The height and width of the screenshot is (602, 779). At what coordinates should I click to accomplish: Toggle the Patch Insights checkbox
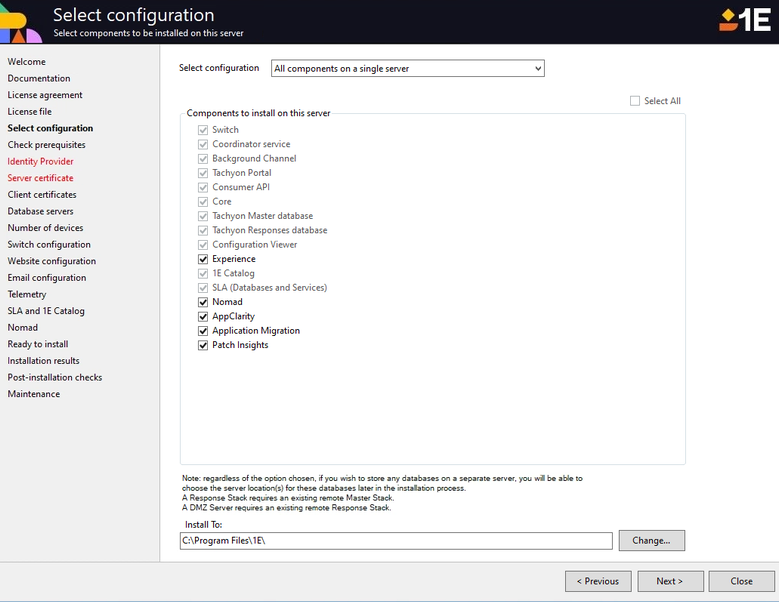[x=203, y=345]
